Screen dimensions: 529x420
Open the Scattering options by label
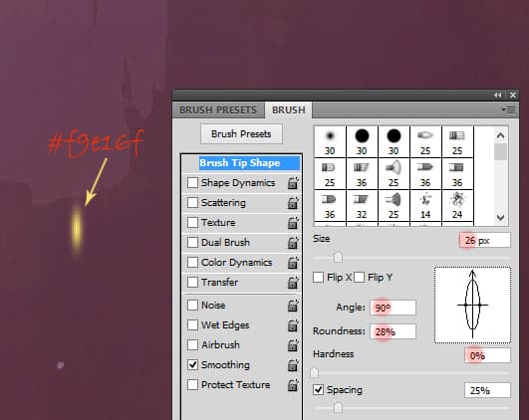(223, 203)
